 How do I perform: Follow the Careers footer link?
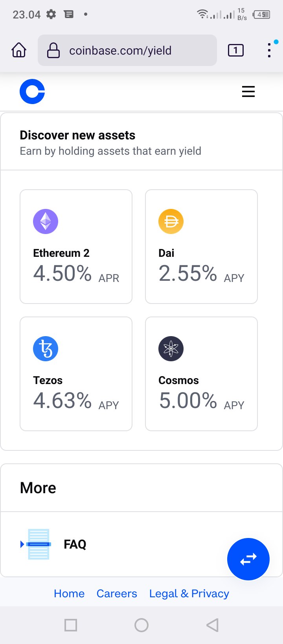pos(117,593)
